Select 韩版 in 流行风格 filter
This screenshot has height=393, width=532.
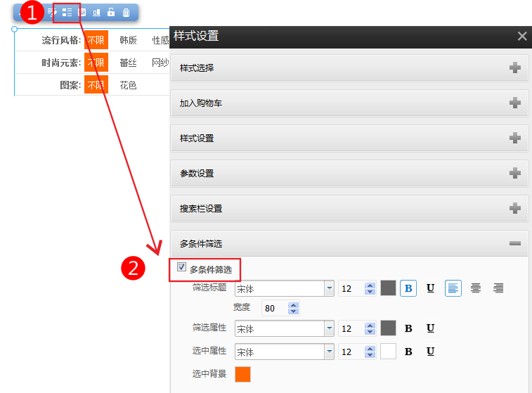tap(128, 40)
